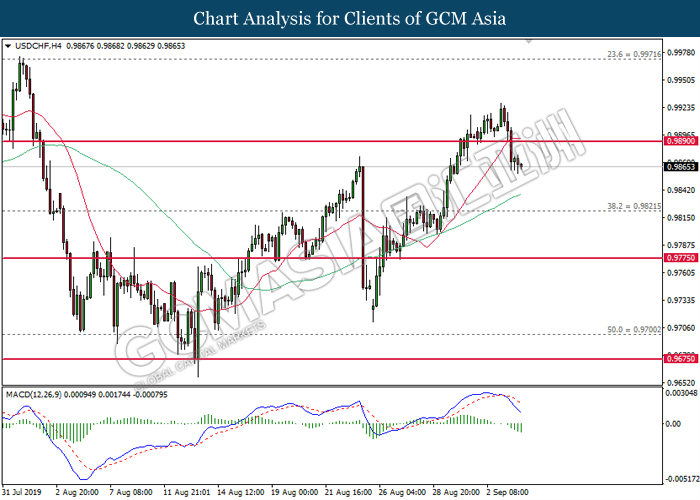Click the 7 Aug 08:00 time label
Image resolution: width=700 pixels, height=500 pixels.
click(x=131, y=492)
